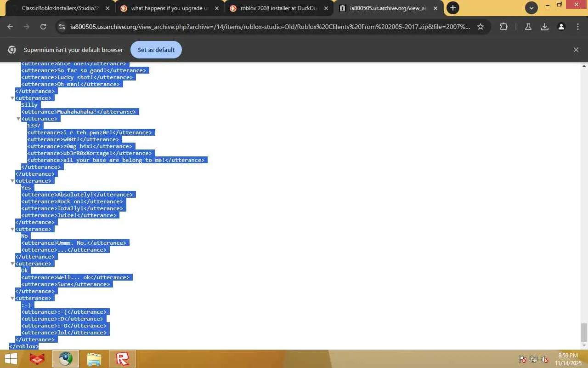View site information icon beside the URL
This screenshot has width=588, height=368.
point(62,27)
